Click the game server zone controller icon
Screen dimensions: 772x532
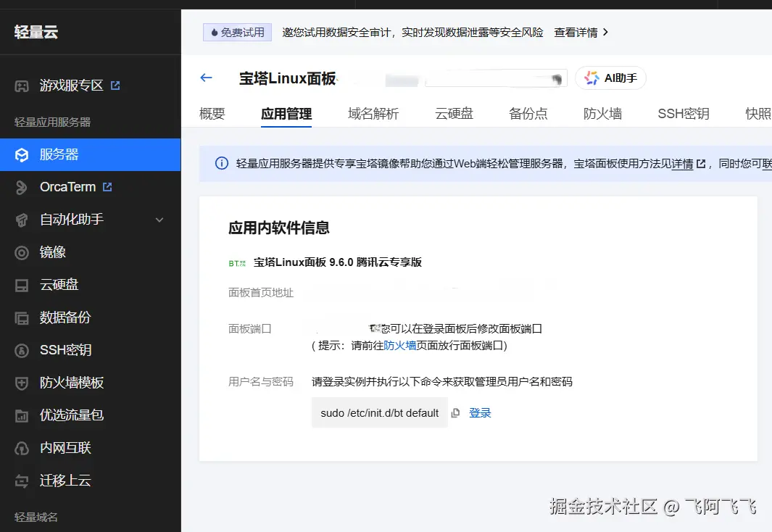(x=22, y=86)
